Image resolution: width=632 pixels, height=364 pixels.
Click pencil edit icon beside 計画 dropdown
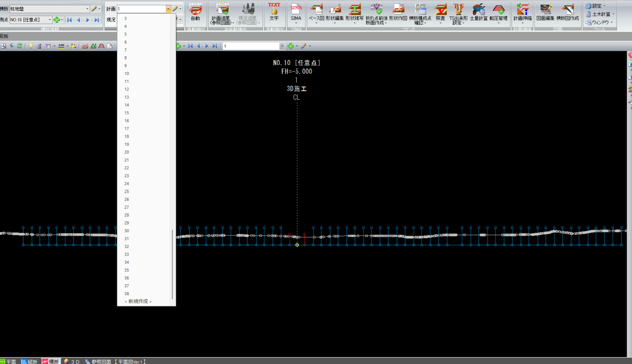[x=175, y=9]
